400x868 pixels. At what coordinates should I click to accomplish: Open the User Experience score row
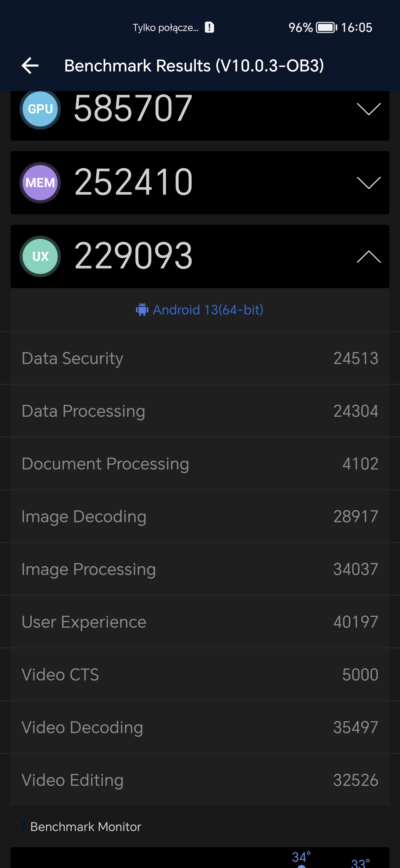(200, 622)
